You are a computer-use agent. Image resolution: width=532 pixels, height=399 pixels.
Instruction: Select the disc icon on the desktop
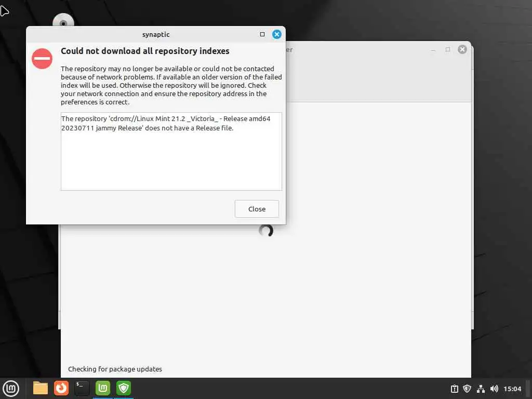click(x=63, y=20)
